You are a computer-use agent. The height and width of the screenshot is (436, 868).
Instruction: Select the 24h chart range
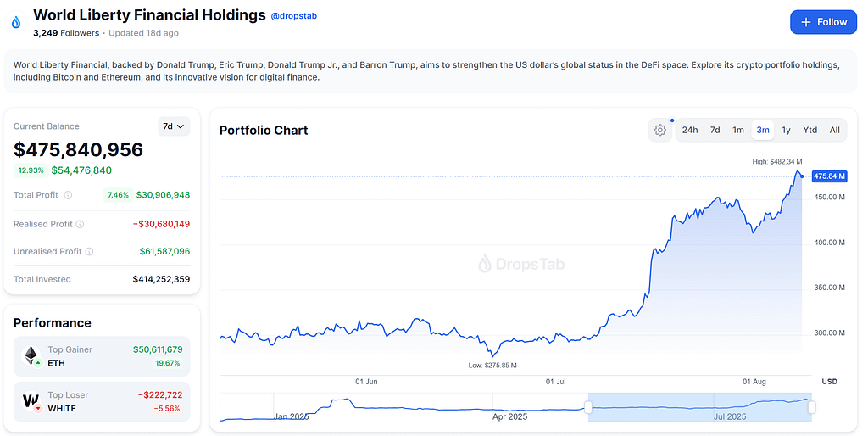[690, 130]
